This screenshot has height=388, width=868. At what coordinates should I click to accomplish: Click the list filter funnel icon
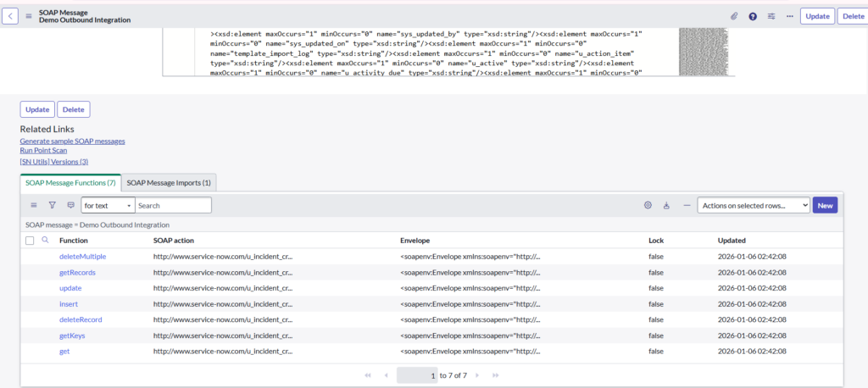click(52, 205)
